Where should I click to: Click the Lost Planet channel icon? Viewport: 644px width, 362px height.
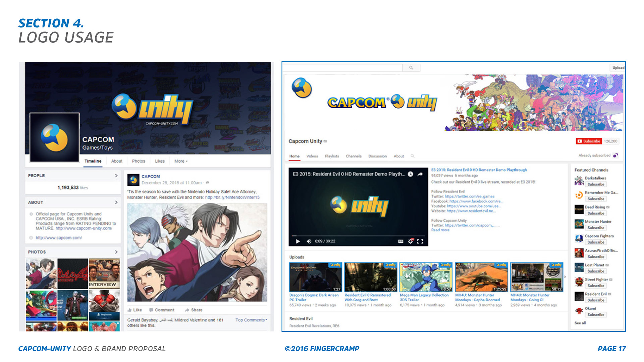click(x=579, y=267)
